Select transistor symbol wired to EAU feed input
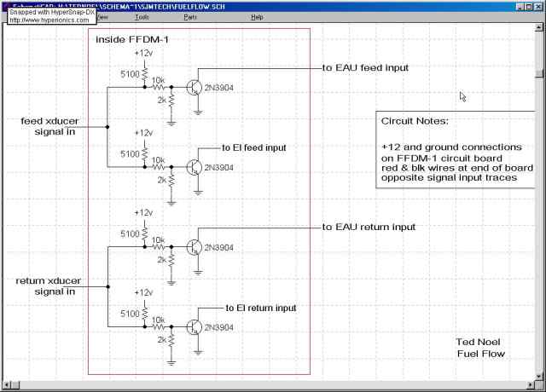The width and height of the screenshot is (546, 392). (194, 86)
